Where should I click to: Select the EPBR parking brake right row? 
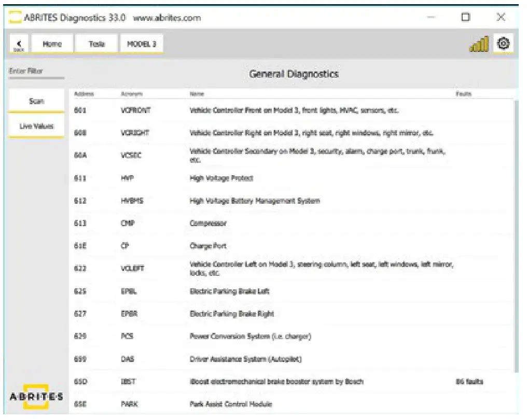tap(291, 314)
